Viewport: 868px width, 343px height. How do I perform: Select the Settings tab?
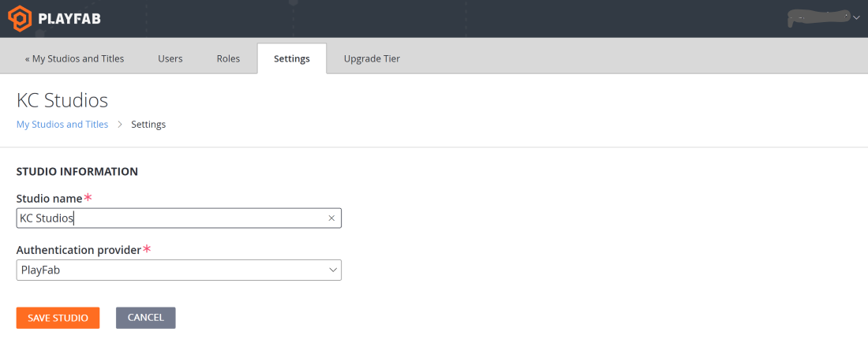click(x=292, y=58)
